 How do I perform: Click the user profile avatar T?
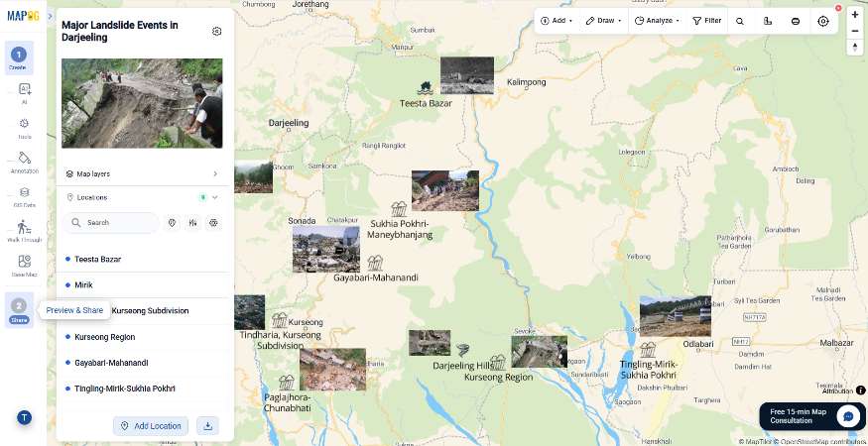[24, 418]
